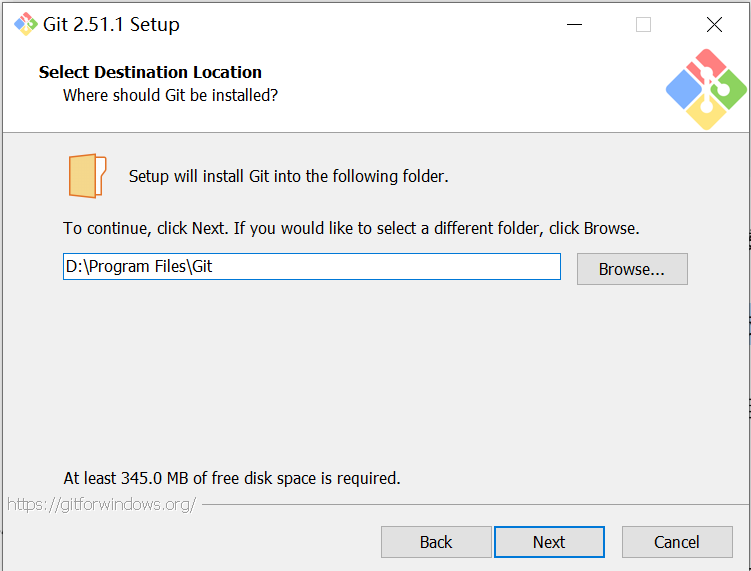Open the gitforwindows.org link

coord(101,504)
